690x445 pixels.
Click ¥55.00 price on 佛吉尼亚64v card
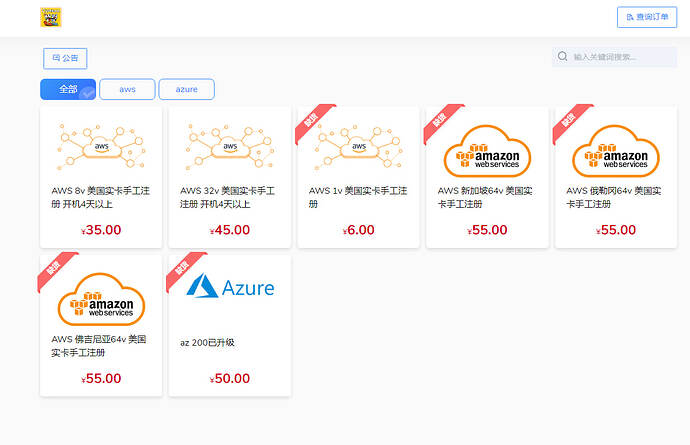point(101,378)
